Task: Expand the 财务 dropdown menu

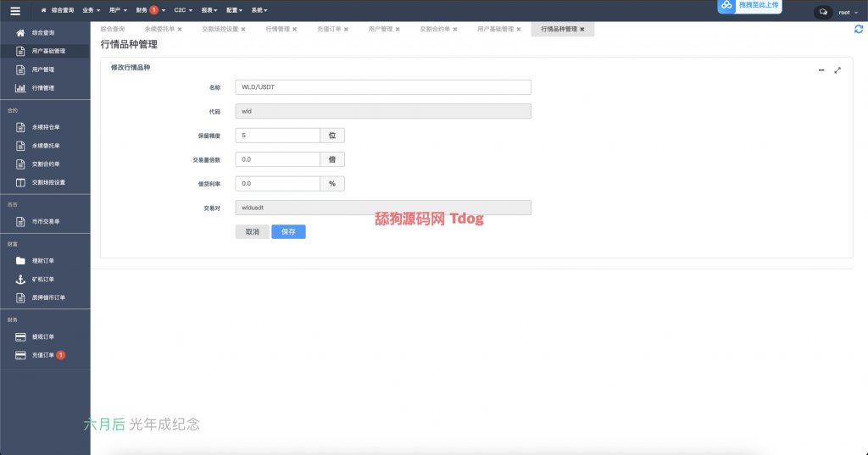Action: tap(150, 10)
